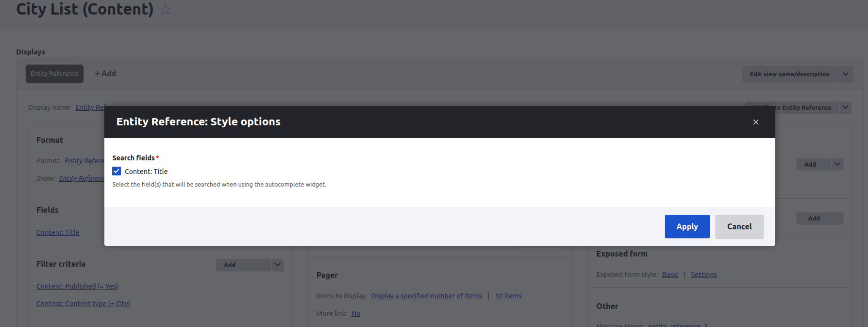
Task: Click the Filter criteria Add button
Action: coord(230,265)
